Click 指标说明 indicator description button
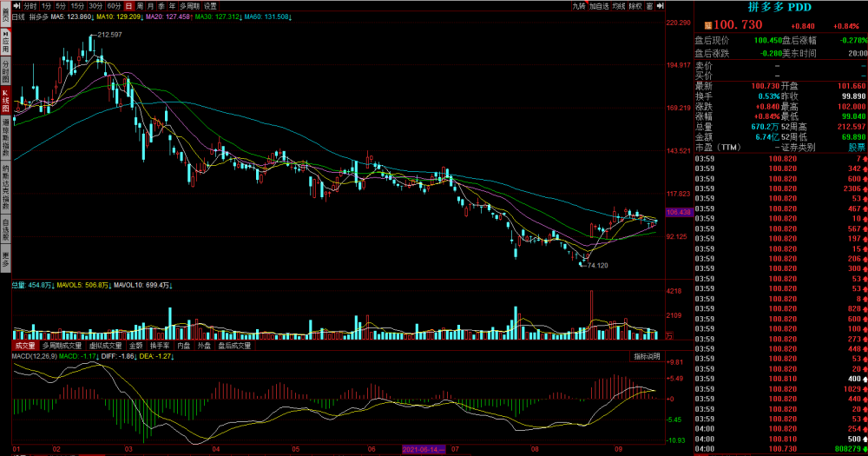 pyautogui.click(x=647, y=356)
